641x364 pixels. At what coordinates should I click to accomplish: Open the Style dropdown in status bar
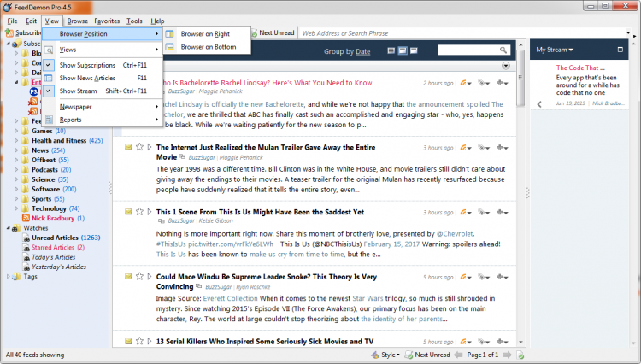point(385,355)
